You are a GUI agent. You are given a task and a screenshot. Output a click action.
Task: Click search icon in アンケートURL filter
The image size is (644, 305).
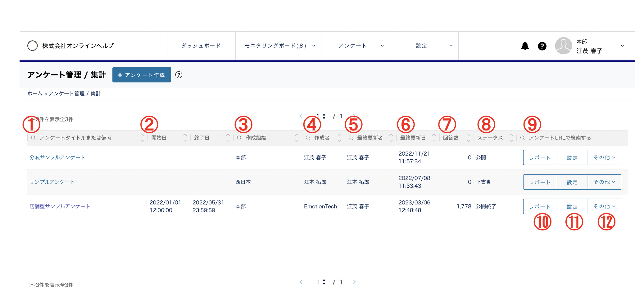523,138
